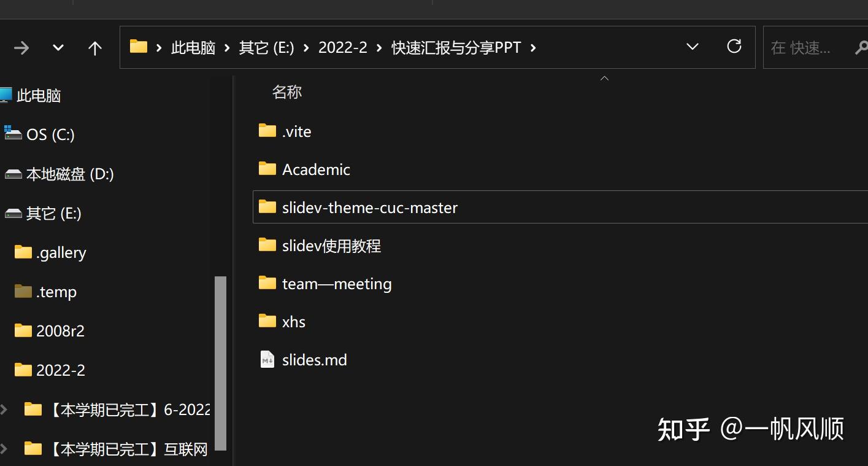The height and width of the screenshot is (466, 868).
Task: Click the Refresh icon in address bar
Action: [734, 47]
